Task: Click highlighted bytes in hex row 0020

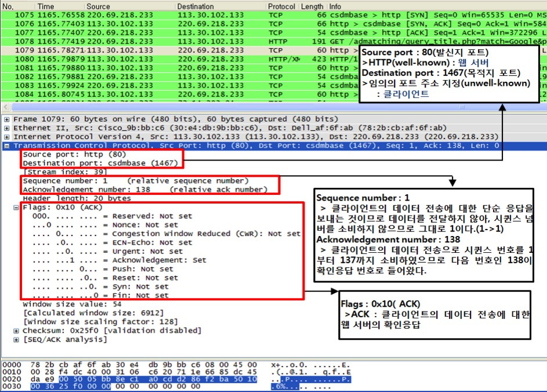Action: pyautogui.click(x=158, y=379)
